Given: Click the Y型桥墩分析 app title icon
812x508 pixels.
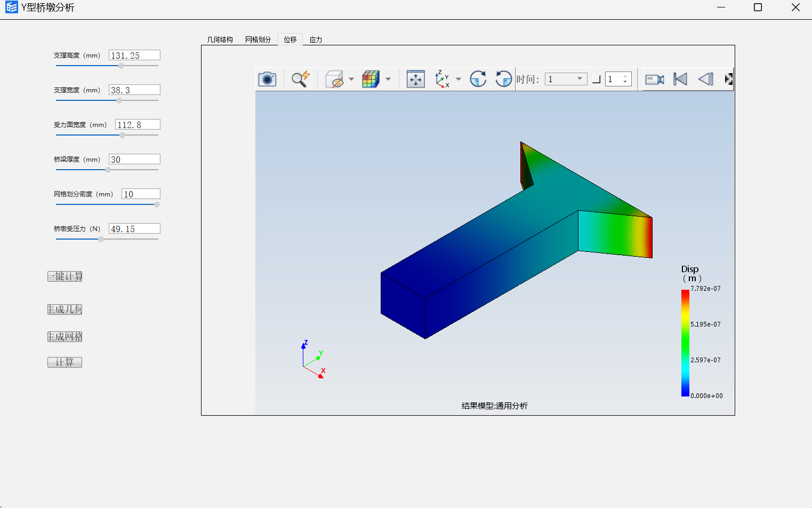Looking at the screenshot, I should tap(11, 7).
